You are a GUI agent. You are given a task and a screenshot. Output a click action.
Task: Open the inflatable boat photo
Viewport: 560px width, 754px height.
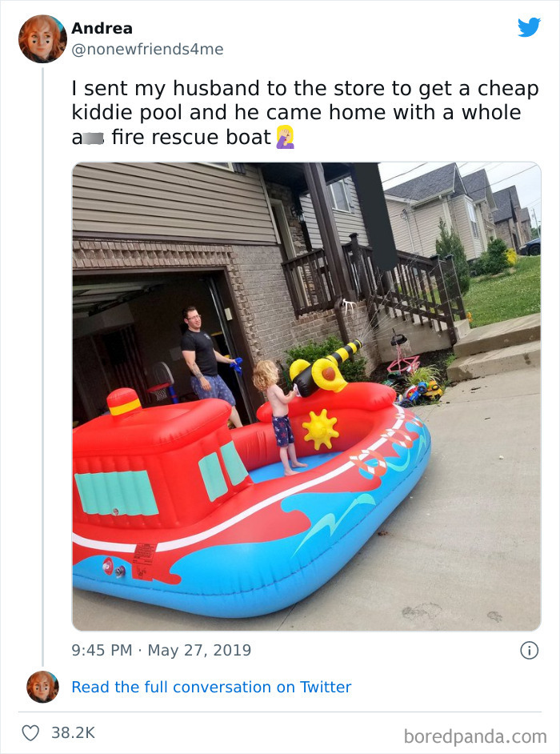click(x=306, y=396)
